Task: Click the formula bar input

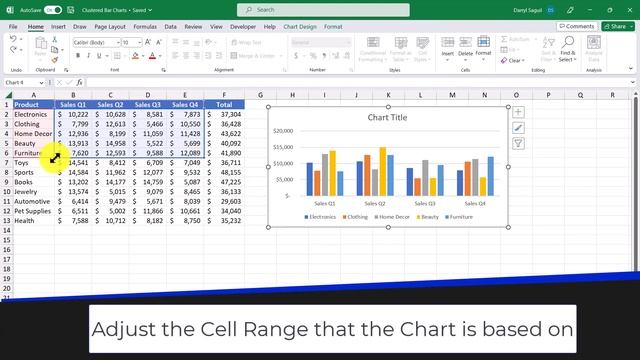Action: point(357,82)
